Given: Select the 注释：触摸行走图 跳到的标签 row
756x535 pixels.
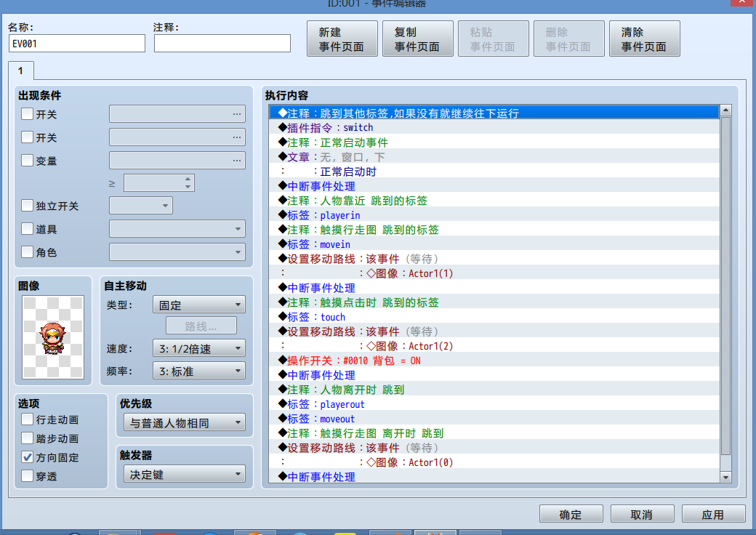Looking at the screenshot, I should click(x=494, y=230).
